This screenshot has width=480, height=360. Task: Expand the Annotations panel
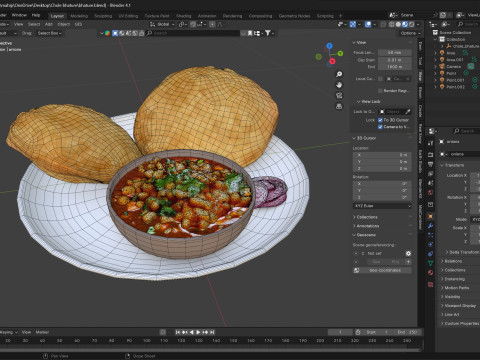coord(366,226)
